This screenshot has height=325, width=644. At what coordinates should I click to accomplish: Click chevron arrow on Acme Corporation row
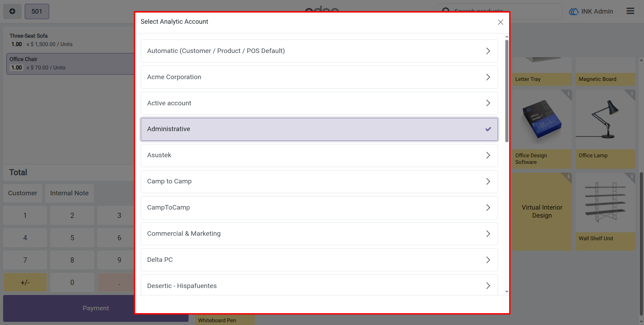click(488, 77)
